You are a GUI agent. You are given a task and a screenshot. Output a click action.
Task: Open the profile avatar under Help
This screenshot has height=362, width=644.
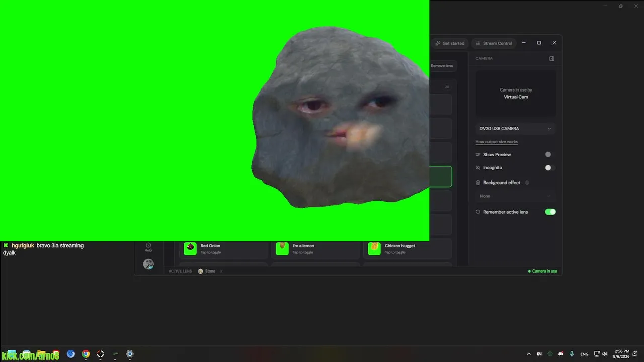click(148, 264)
